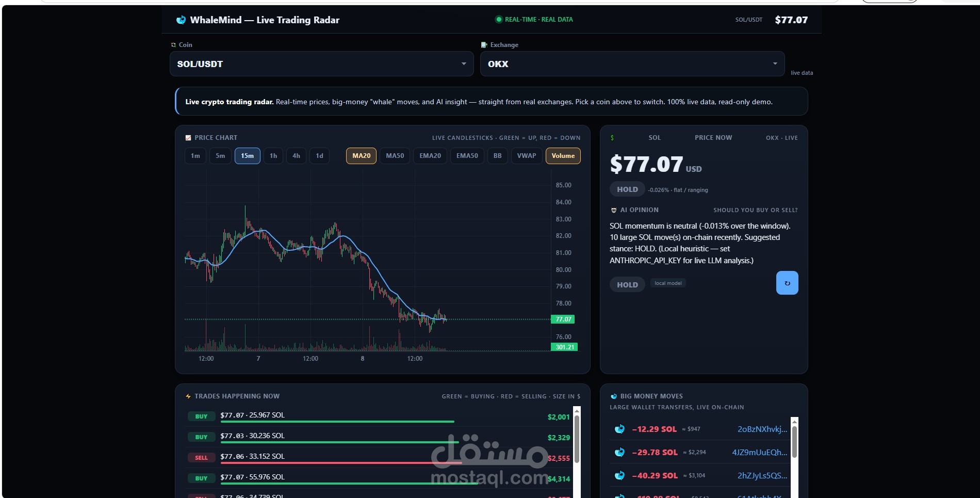Refresh the AI opinion with blue button
Screen dimensions: 980x498
(x=787, y=283)
